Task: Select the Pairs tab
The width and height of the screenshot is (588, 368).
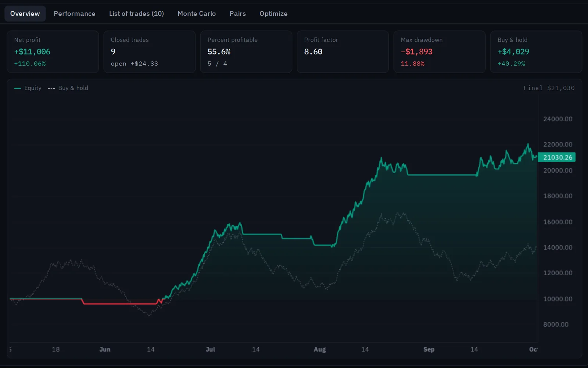Action: point(238,14)
